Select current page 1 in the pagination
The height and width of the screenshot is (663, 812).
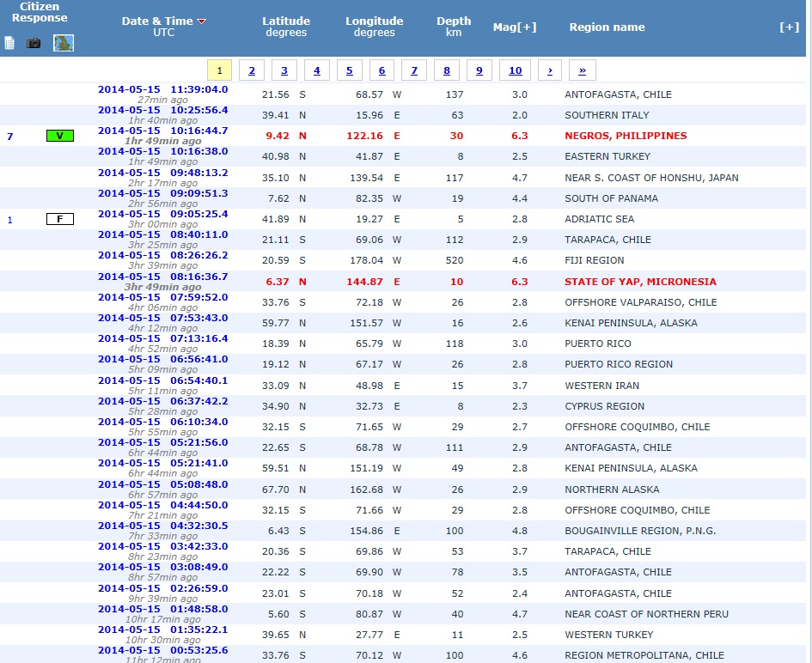click(220, 70)
